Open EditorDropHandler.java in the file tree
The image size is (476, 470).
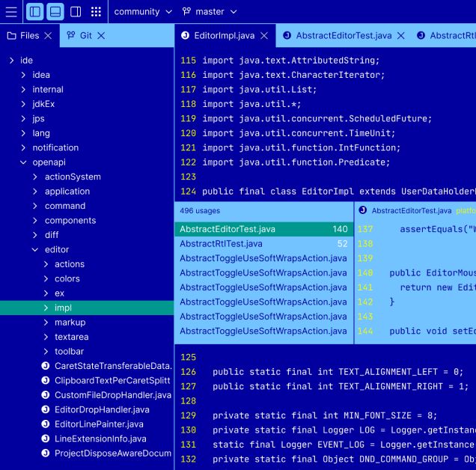pos(102,410)
